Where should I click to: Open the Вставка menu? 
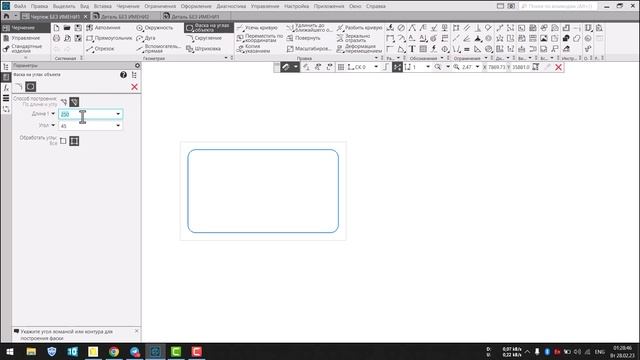coord(102,6)
